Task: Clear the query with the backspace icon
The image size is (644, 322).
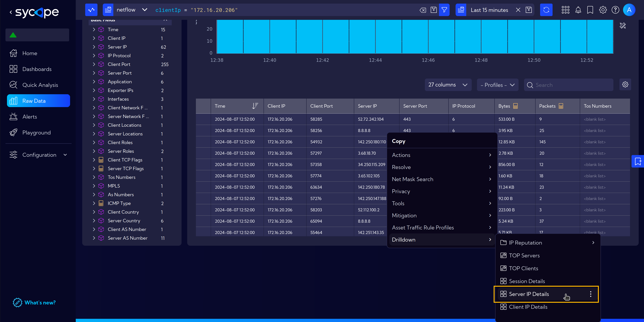Action: pyautogui.click(x=423, y=10)
